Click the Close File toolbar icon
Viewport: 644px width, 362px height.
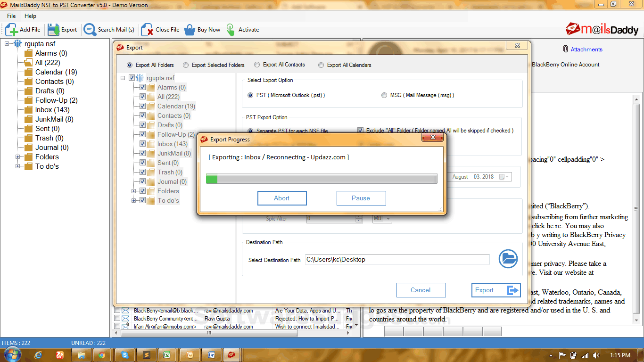[147, 30]
